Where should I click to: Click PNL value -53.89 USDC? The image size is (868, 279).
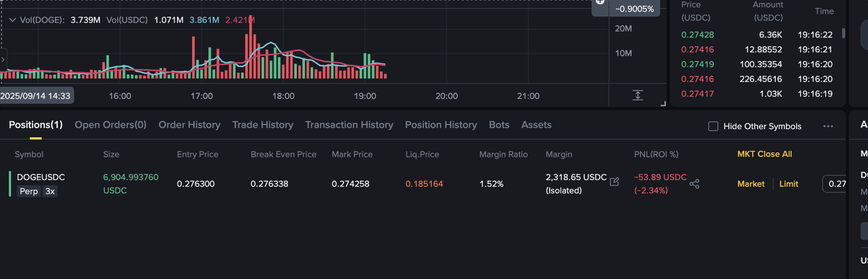click(660, 177)
